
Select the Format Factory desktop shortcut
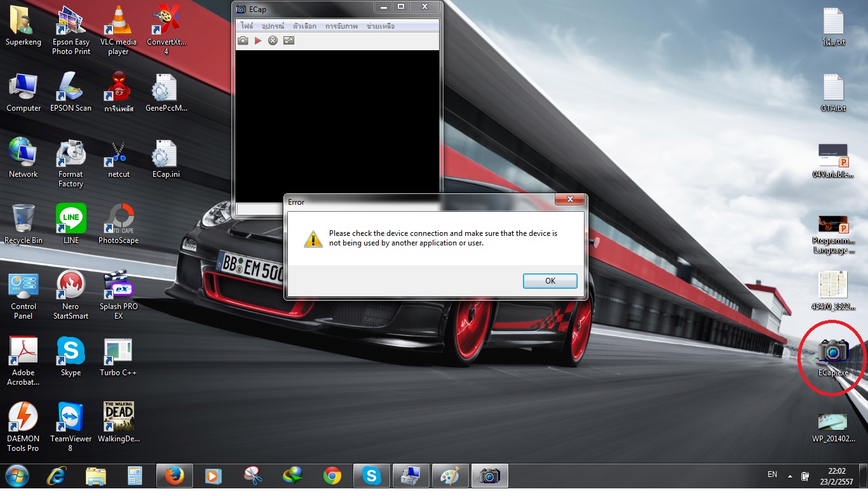click(x=71, y=163)
